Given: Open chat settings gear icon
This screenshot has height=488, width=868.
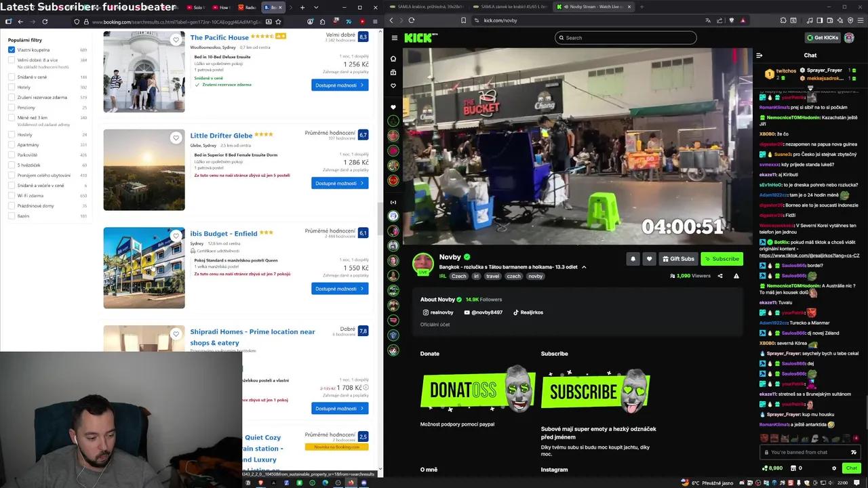Looking at the screenshot, I should [834, 468].
